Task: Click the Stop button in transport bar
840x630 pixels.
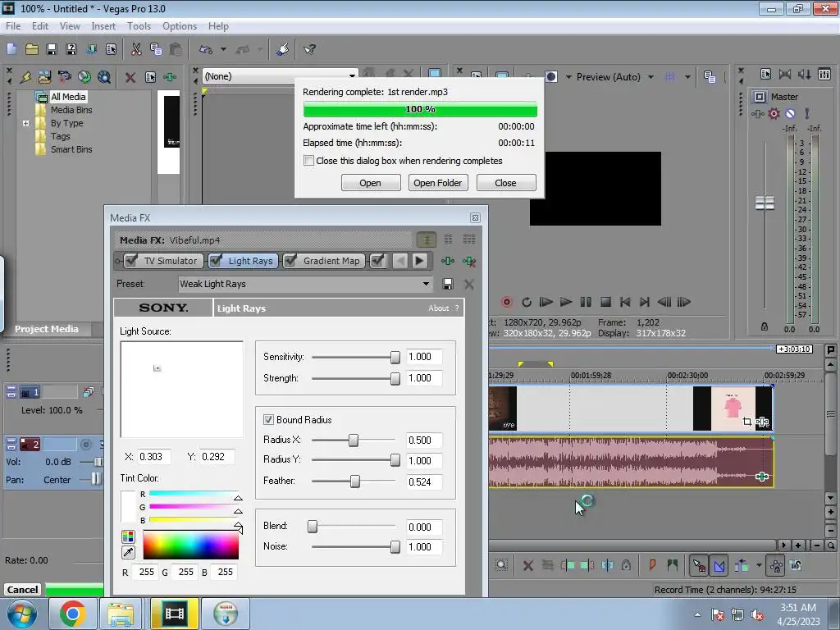Action: [605, 302]
